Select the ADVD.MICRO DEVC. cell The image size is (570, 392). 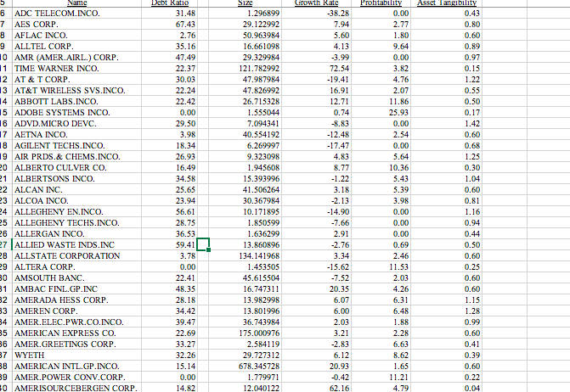coord(77,123)
